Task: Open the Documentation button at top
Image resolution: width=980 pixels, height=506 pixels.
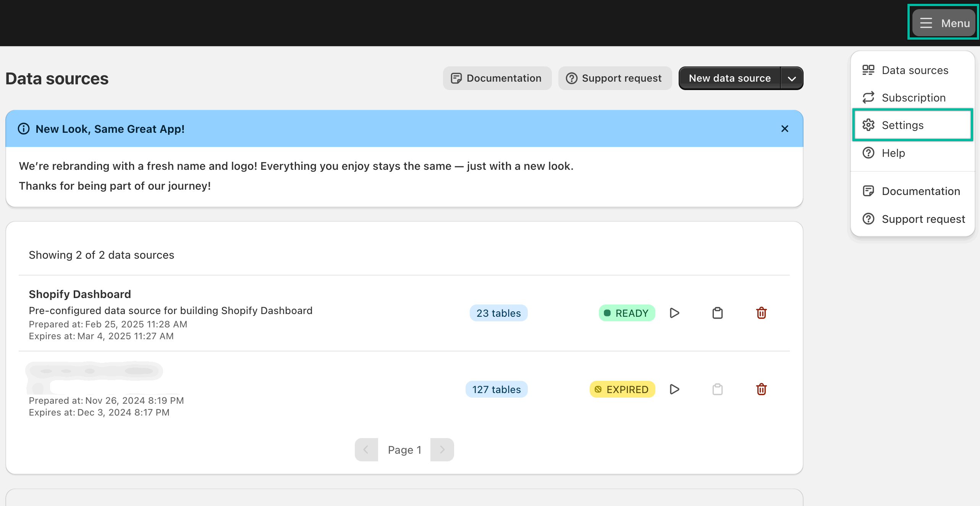Action: tap(497, 78)
